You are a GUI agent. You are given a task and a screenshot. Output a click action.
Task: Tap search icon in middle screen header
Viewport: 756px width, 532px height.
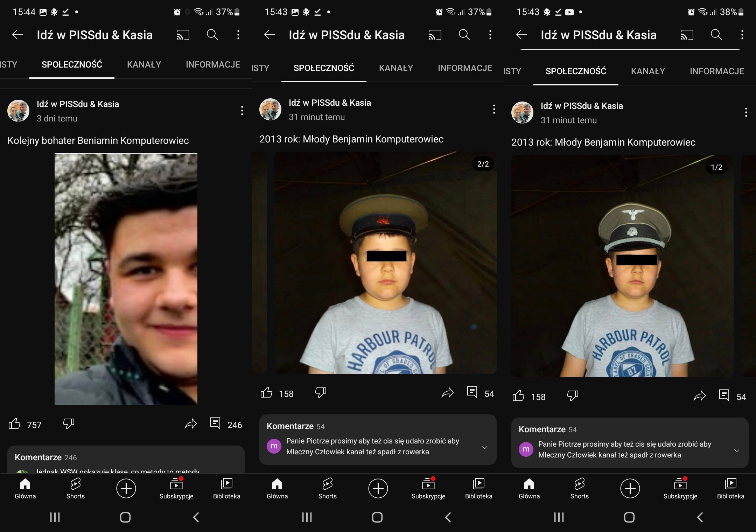464,35
